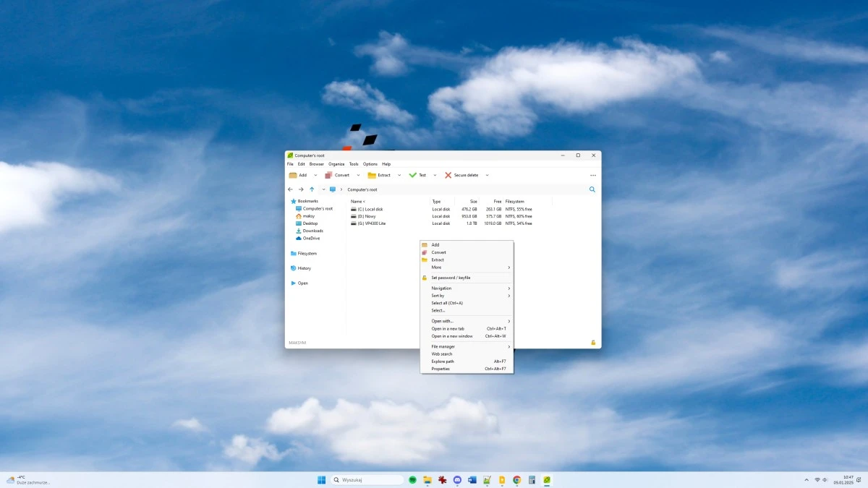The image size is (868, 488).
Task: Open search using the magnifier icon
Action: tap(592, 189)
